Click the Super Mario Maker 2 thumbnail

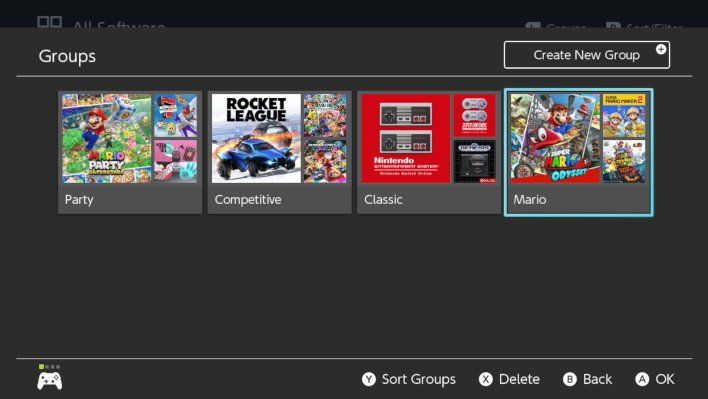(x=624, y=115)
